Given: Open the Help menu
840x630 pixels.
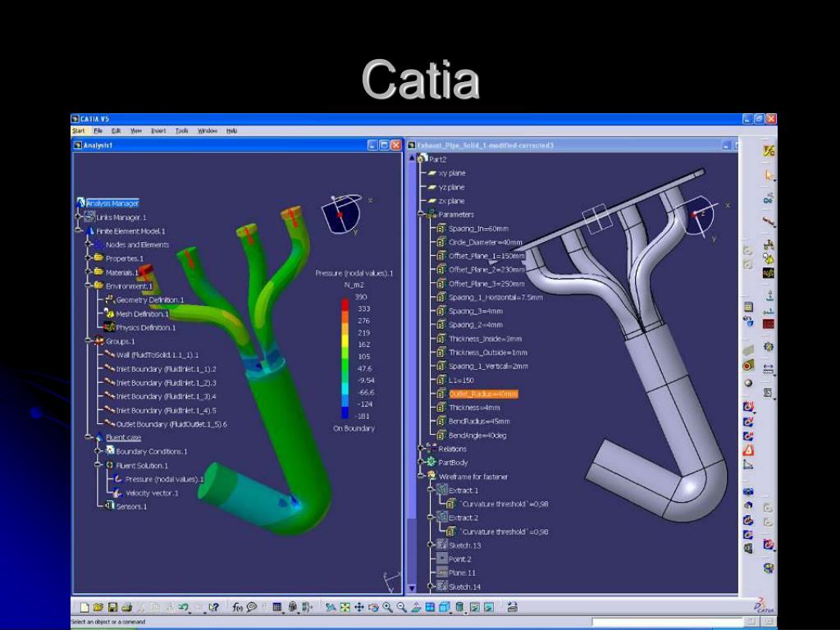Looking at the screenshot, I should click(231, 130).
